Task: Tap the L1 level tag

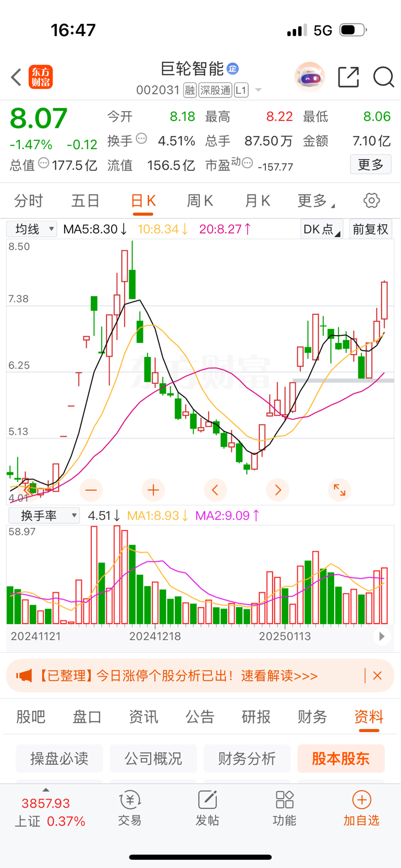Action: (241, 90)
